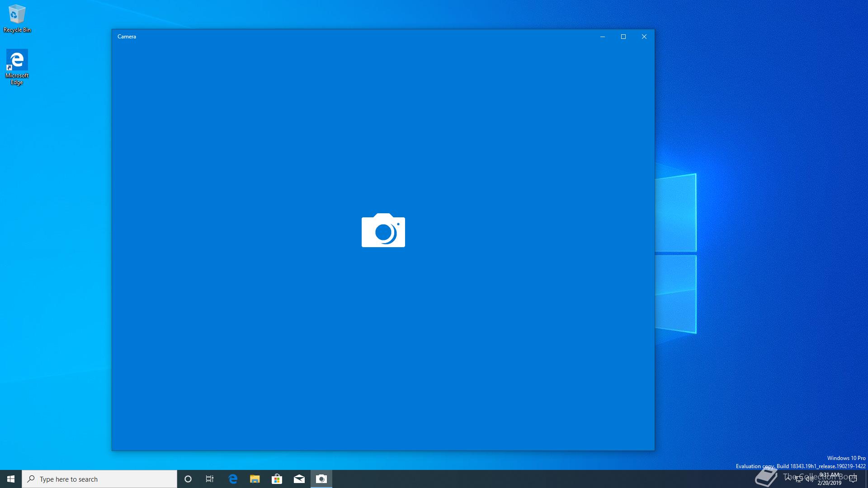The width and height of the screenshot is (868, 488).
Task: Open the Action Center notifications
Action: [x=853, y=479]
